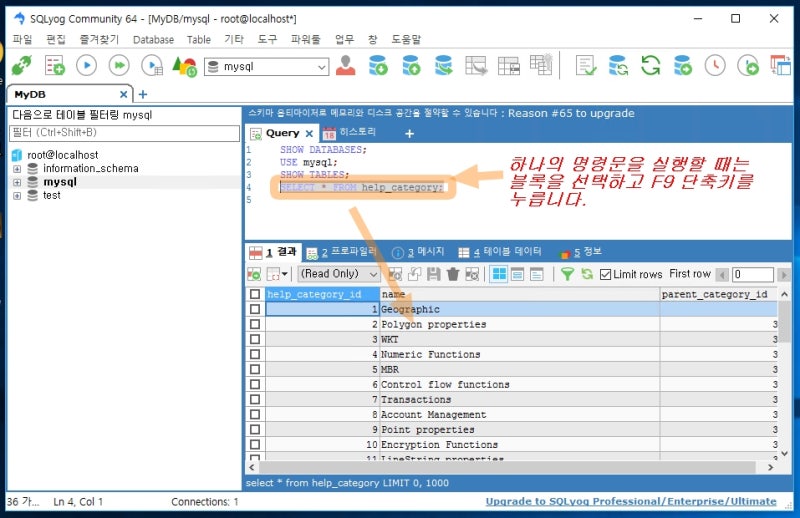
Task: Refresh the result set with green arrows
Action: [587, 274]
